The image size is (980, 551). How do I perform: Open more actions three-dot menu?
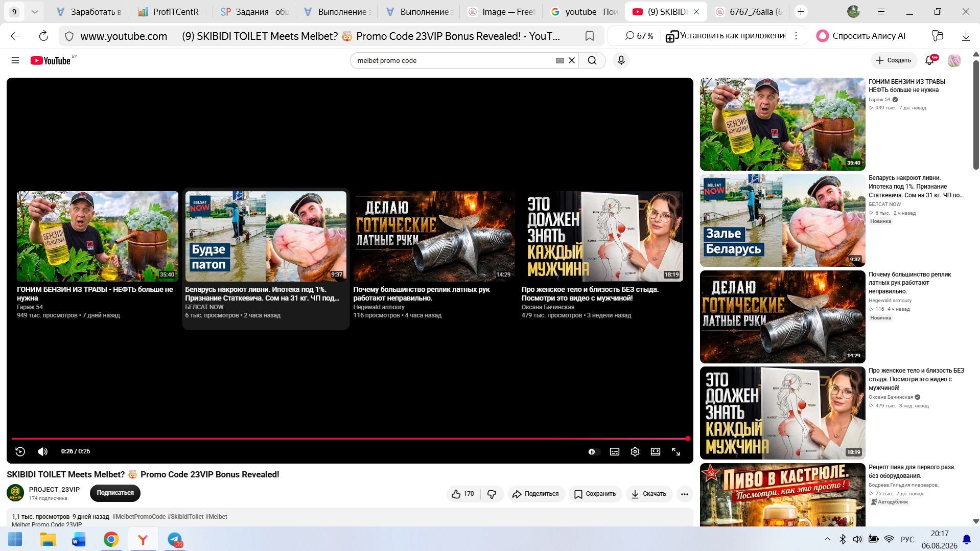685,494
